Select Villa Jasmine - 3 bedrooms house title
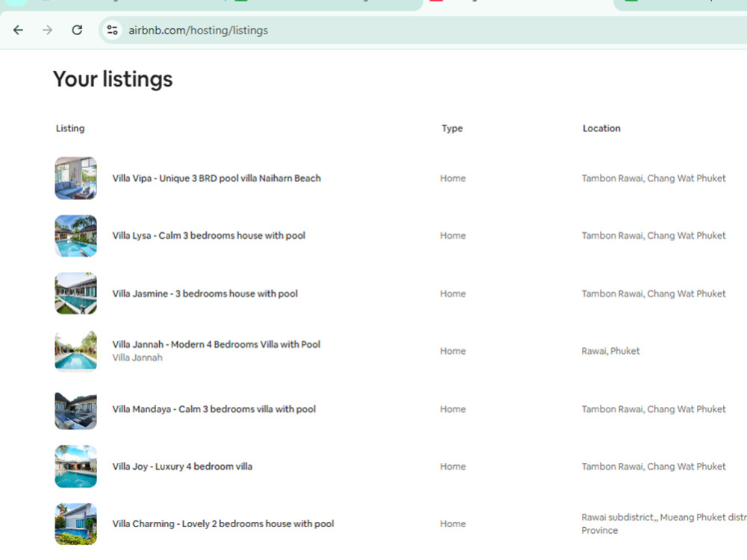 point(205,293)
